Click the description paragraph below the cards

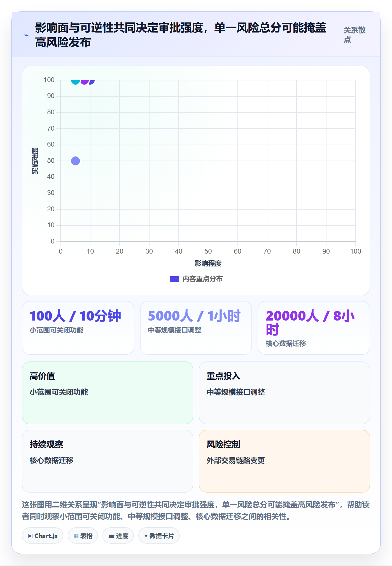tap(196, 511)
